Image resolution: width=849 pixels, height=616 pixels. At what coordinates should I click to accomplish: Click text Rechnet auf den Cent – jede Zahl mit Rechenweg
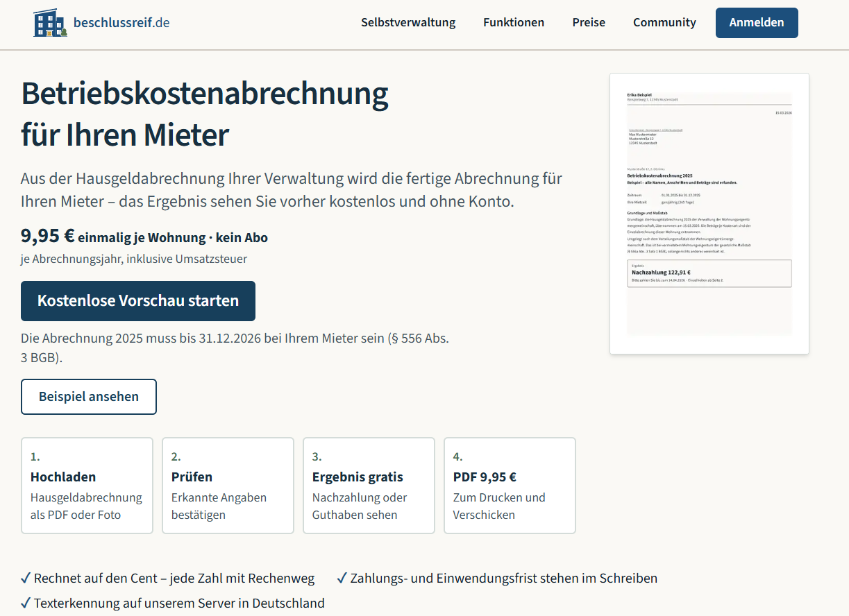pyautogui.click(x=174, y=578)
